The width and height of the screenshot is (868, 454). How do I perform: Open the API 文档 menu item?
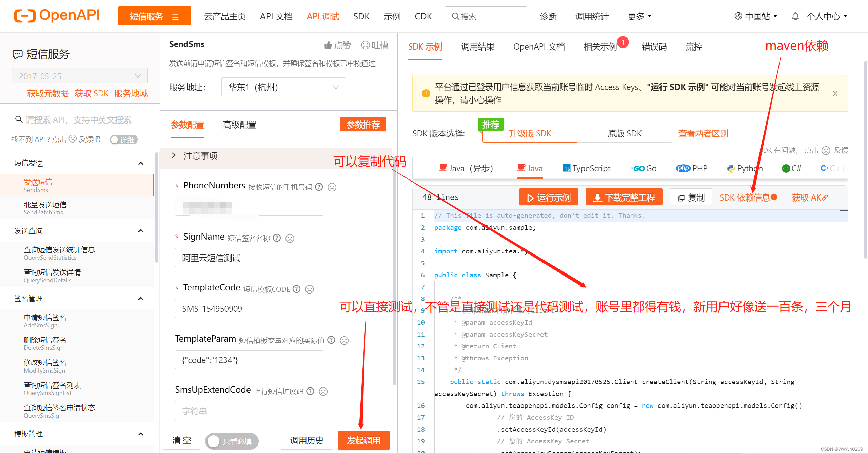pyautogui.click(x=276, y=16)
